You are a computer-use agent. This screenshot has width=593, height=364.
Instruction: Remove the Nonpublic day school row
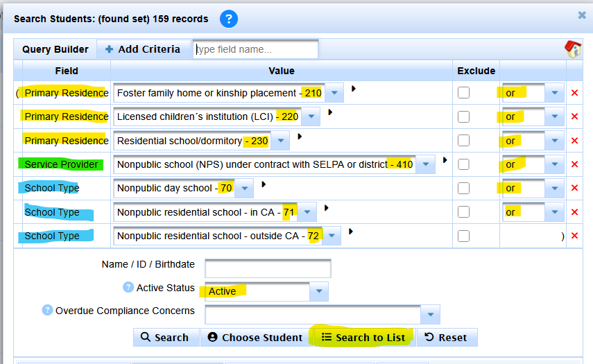point(574,189)
